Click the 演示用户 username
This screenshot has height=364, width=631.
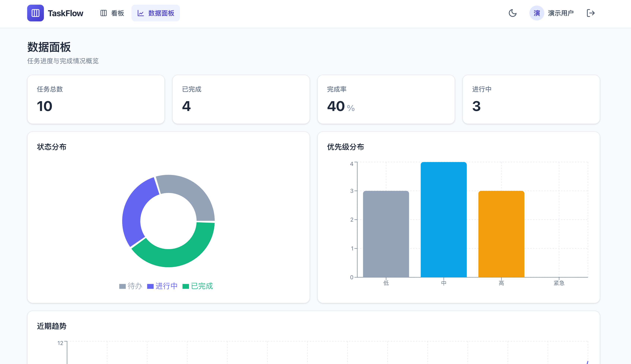point(561,13)
